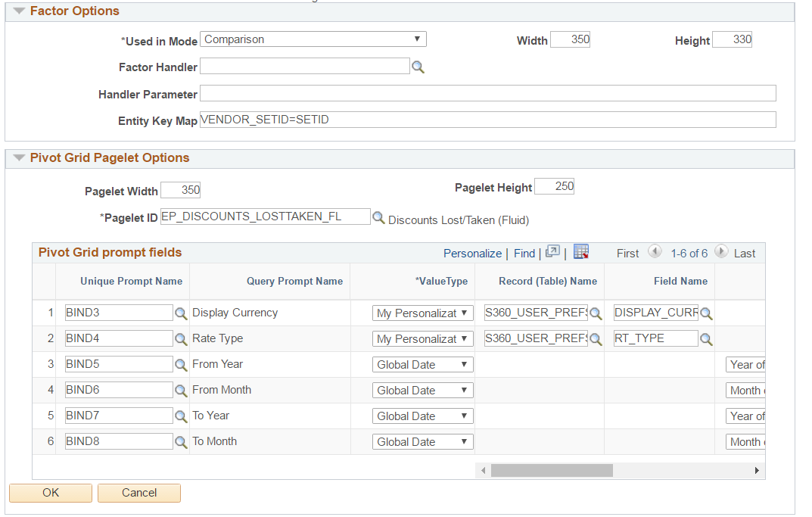Open the Factor Handler lookup magnifier
The height and width of the screenshot is (517, 812).
pos(418,67)
